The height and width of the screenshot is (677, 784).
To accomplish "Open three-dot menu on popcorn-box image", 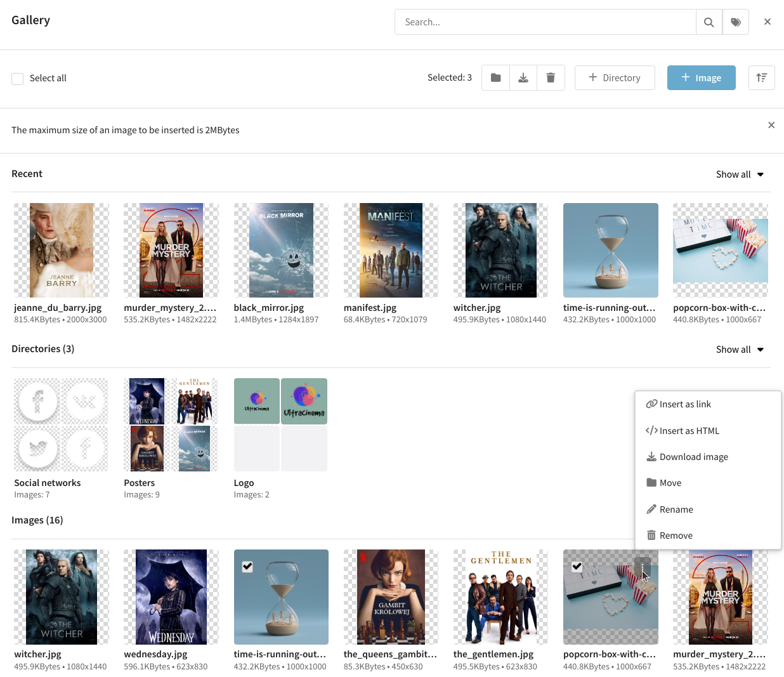I will pos(643,566).
